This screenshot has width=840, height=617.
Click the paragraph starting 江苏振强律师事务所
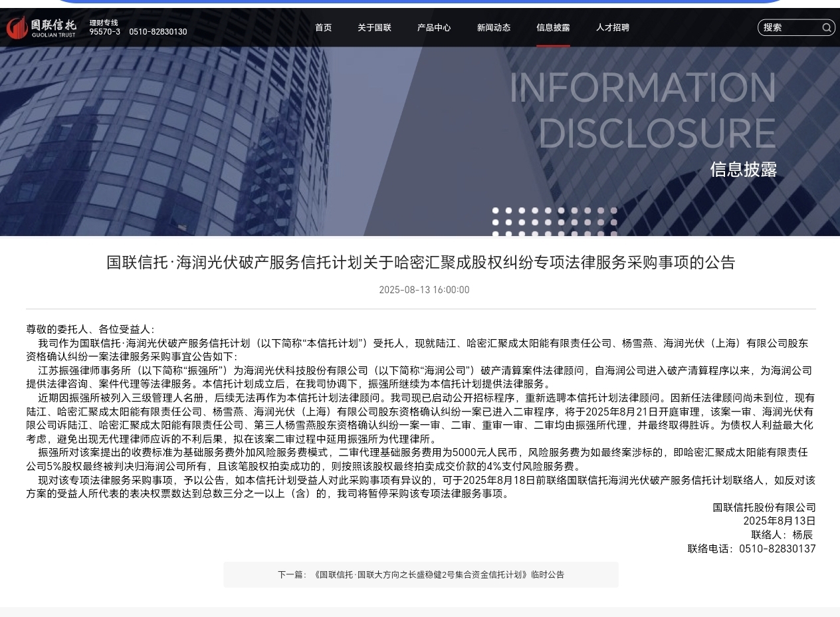click(x=421, y=377)
